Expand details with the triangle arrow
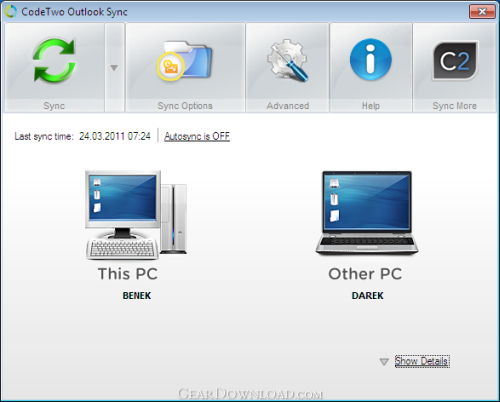 [x=384, y=362]
